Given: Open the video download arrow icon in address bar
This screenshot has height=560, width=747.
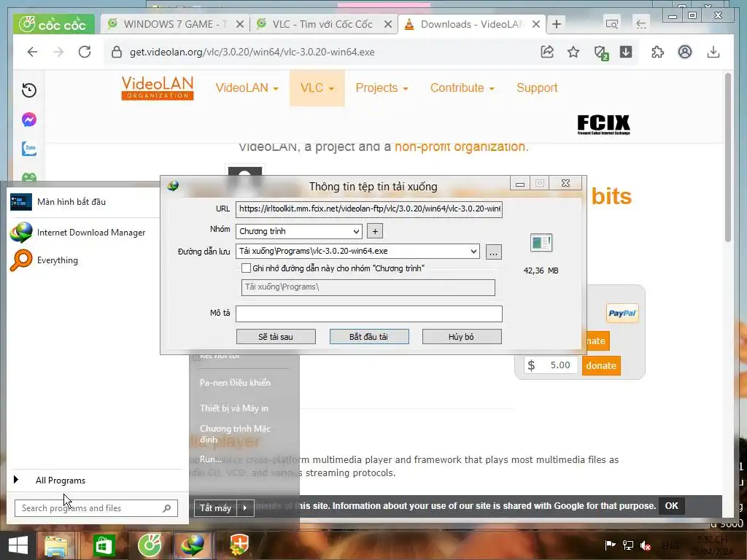Looking at the screenshot, I should coord(626,52).
